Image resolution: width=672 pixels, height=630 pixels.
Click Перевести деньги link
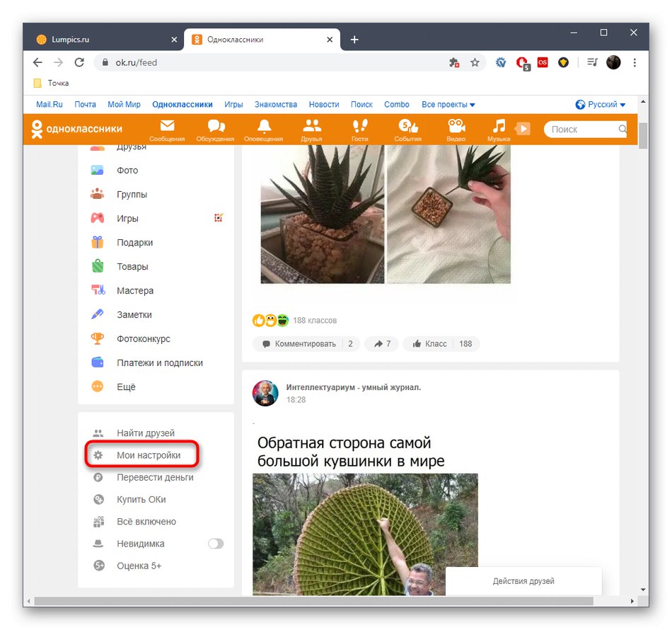pyautogui.click(x=155, y=477)
